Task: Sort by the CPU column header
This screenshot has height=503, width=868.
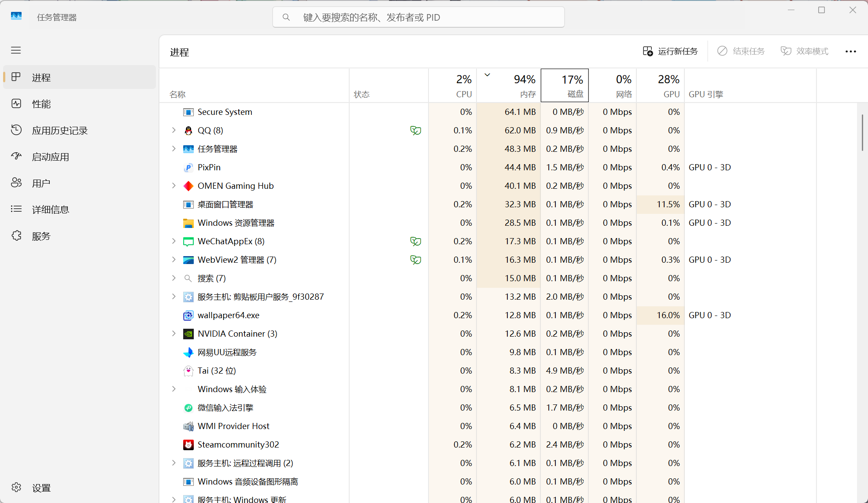Action: click(x=453, y=85)
